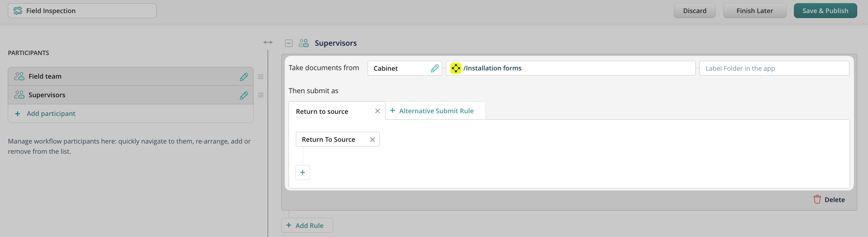
Task: Remove the Return To Source action chip
Action: [x=372, y=139]
